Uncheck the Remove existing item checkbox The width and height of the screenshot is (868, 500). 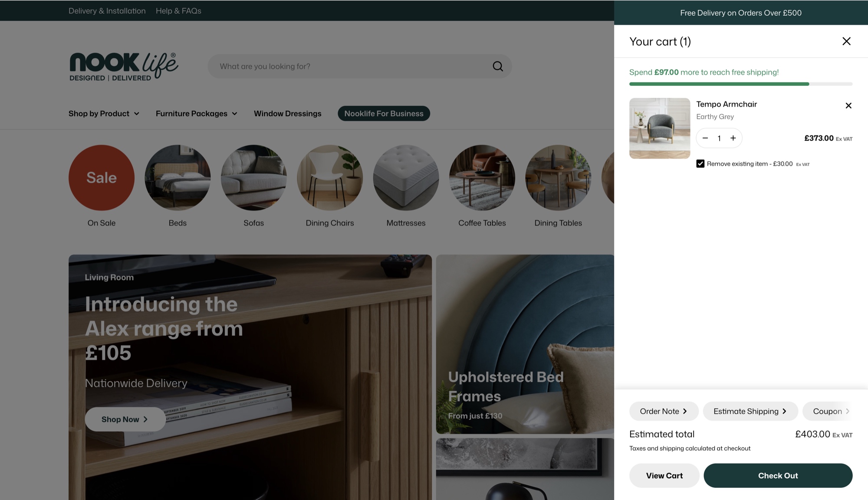pos(700,163)
